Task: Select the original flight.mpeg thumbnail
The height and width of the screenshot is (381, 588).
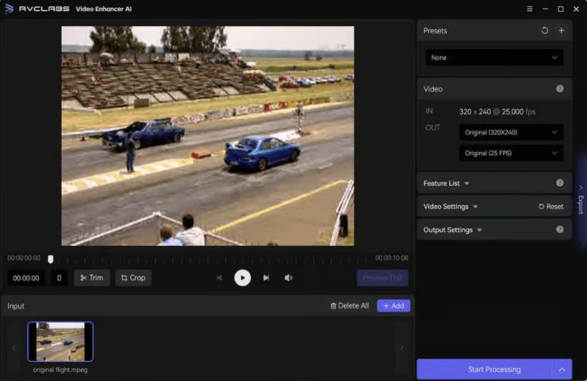Action: tap(60, 342)
